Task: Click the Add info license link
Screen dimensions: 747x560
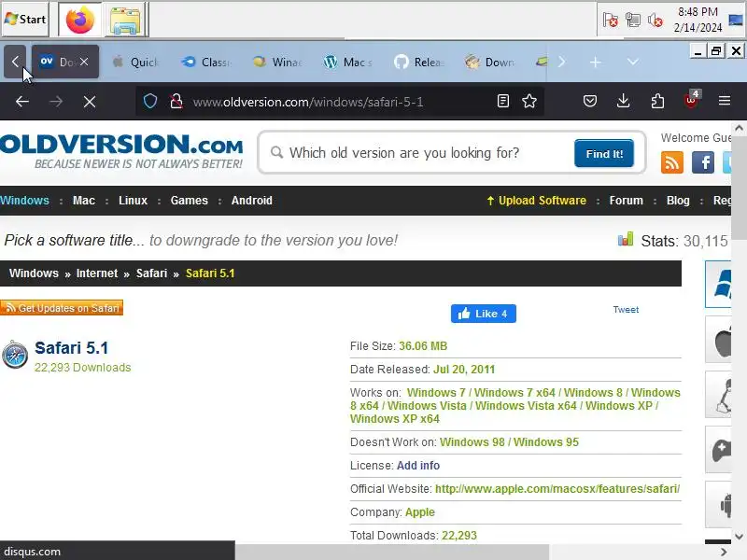Action: pyautogui.click(x=417, y=465)
